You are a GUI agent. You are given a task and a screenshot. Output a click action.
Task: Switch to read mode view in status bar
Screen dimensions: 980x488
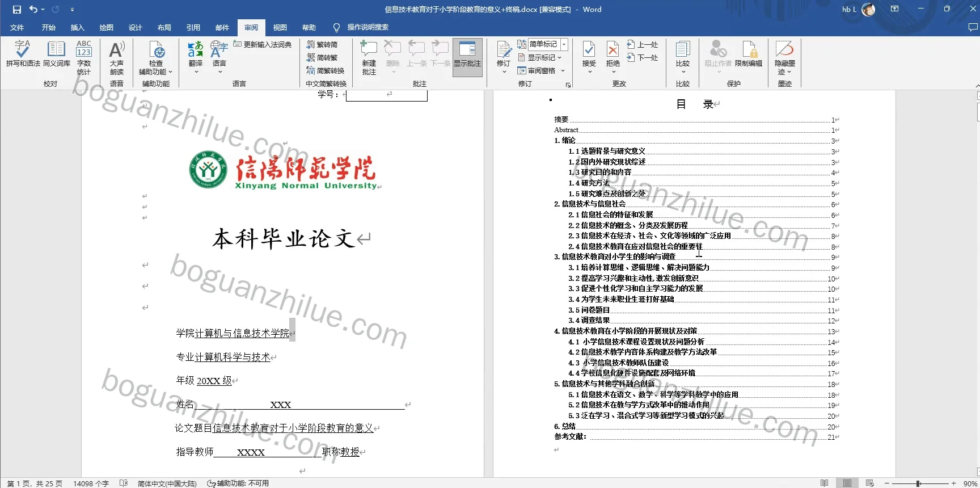[824, 483]
